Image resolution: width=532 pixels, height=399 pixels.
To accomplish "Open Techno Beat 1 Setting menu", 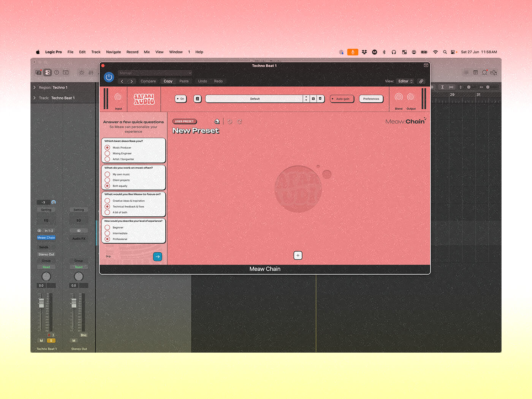I will [46, 210].
